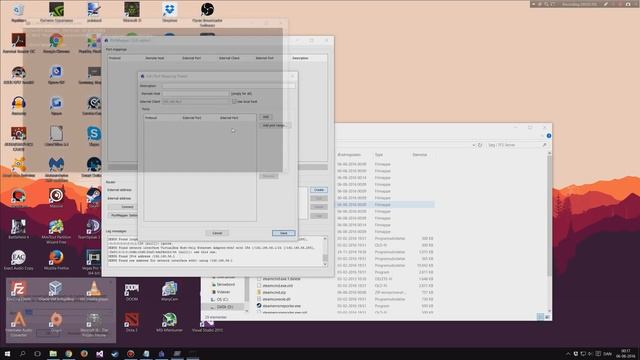The image size is (640, 360).
Task: Open Battlefield 4 desktop shortcut
Action: tap(18, 229)
